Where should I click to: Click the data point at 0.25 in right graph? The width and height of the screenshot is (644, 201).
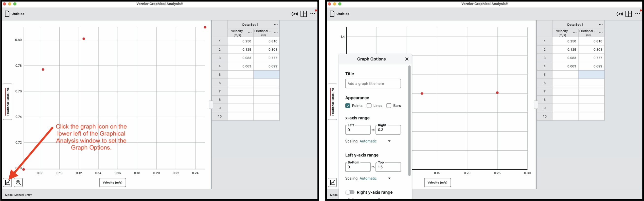[x=497, y=93]
